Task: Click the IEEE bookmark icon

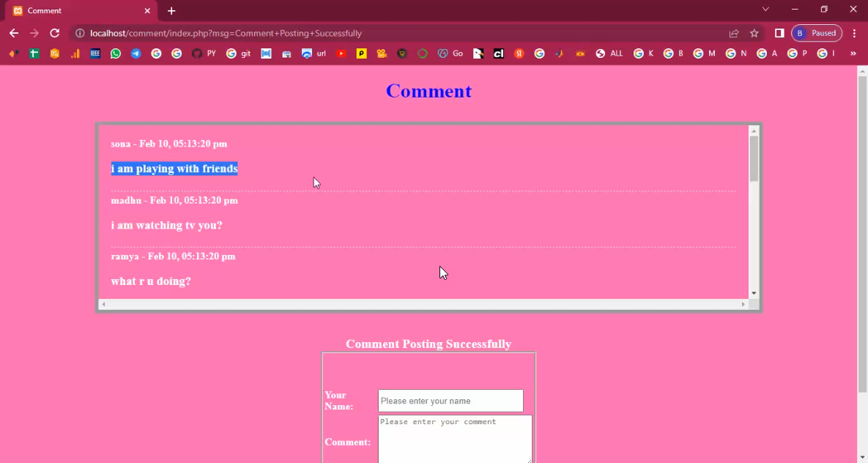Action: pos(95,53)
